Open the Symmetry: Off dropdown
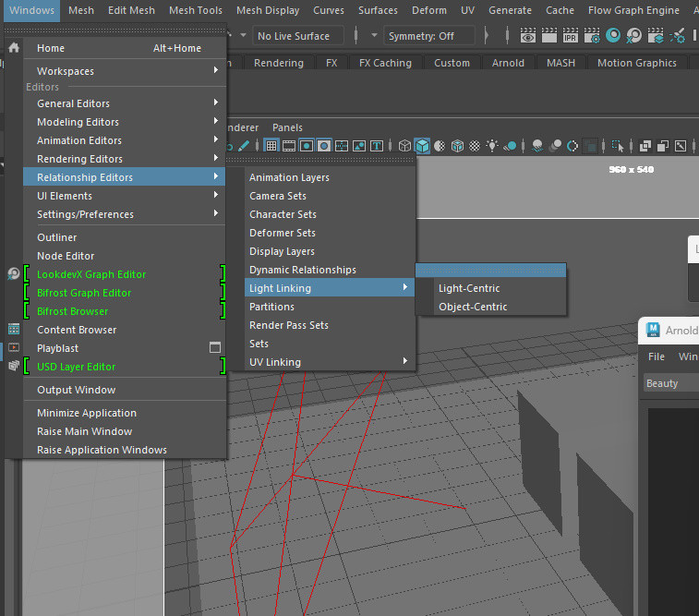The height and width of the screenshot is (616, 699). 428,36
